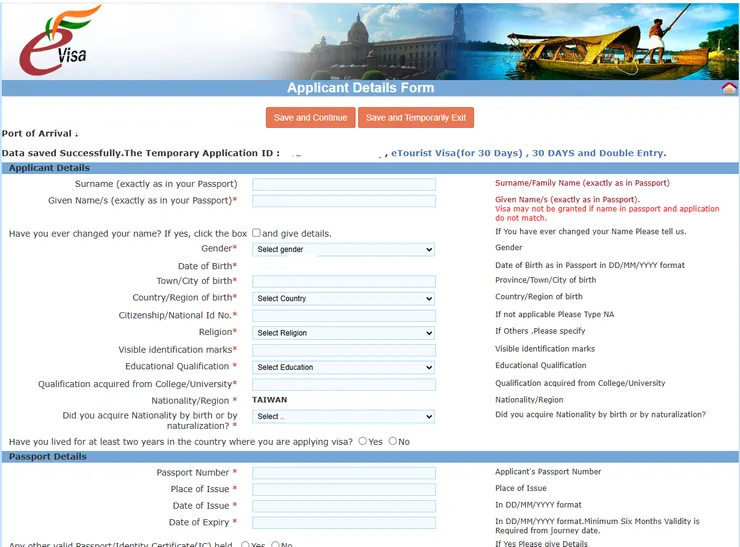
Task: Focus the passport Date of Issue field
Action: point(344,506)
